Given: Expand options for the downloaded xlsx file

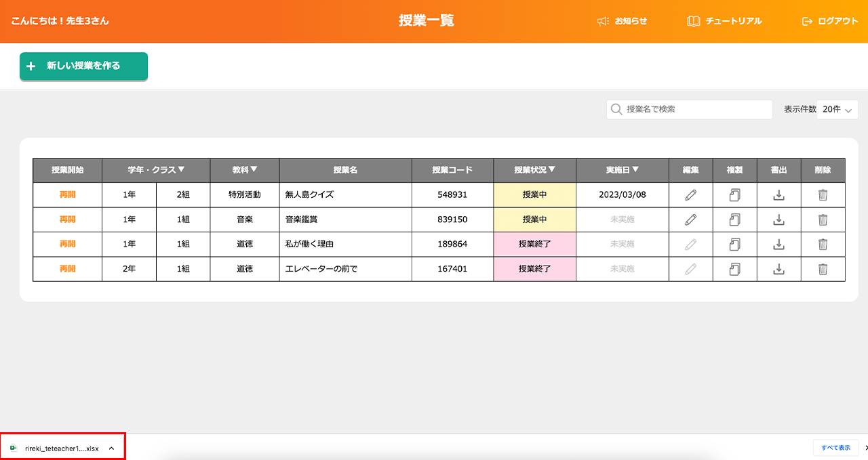Looking at the screenshot, I should pyautogui.click(x=111, y=448).
